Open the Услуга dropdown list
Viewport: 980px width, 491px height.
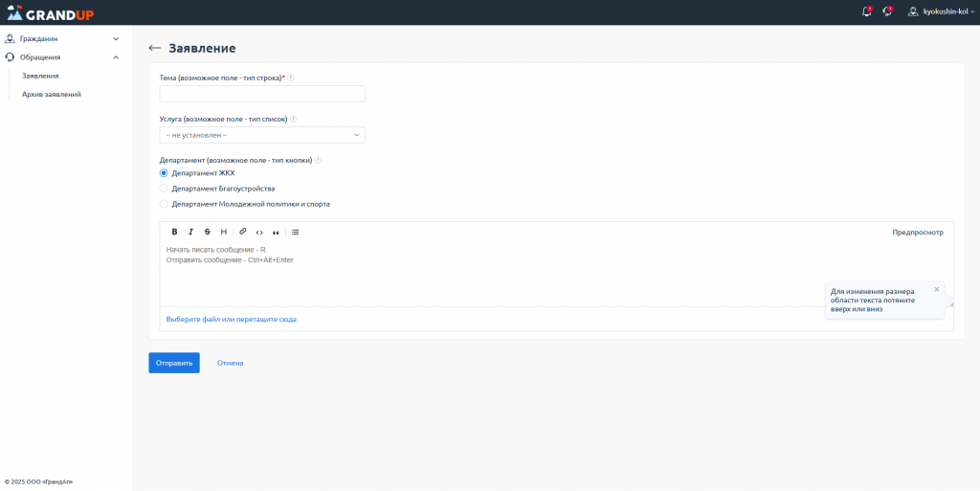(262, 135)
